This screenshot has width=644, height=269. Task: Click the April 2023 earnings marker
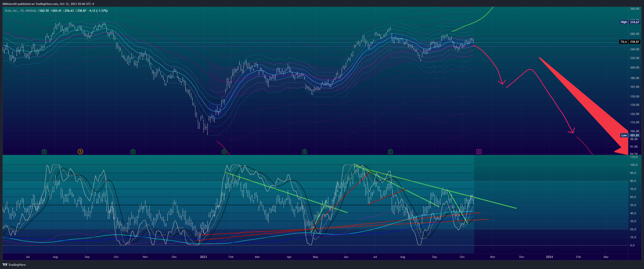[x=304, y=151]
